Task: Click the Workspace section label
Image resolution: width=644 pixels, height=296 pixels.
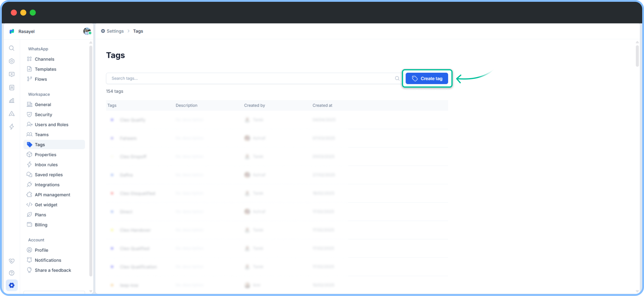Action: click(39, 94)
